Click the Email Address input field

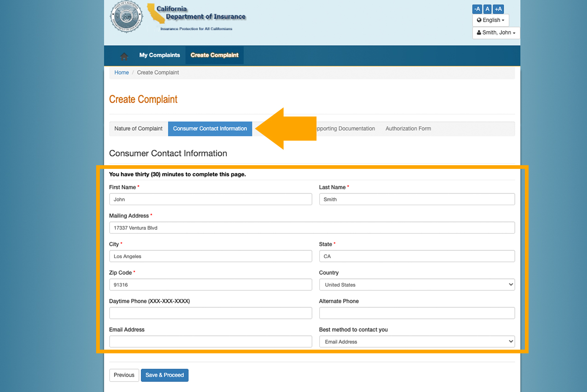coord(211,342)
